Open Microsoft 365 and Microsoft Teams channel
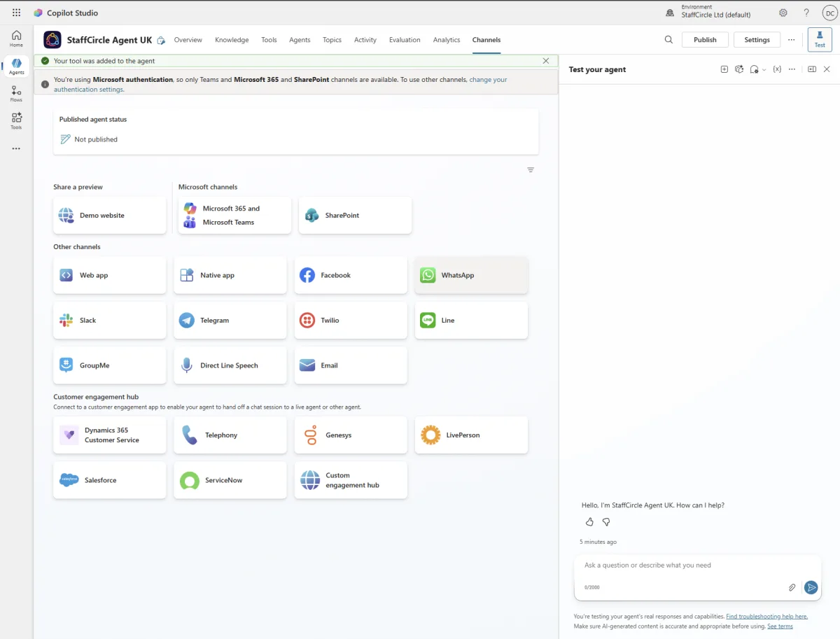840x639 pixels. click(234, 216)
